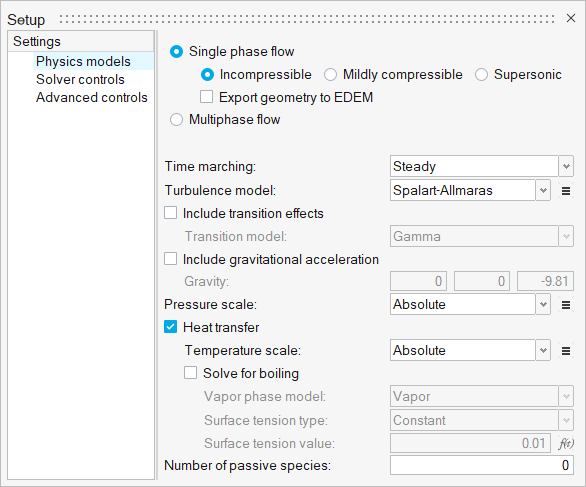Toggle Include gravitational acceleration checkbox

pos(170,259)
